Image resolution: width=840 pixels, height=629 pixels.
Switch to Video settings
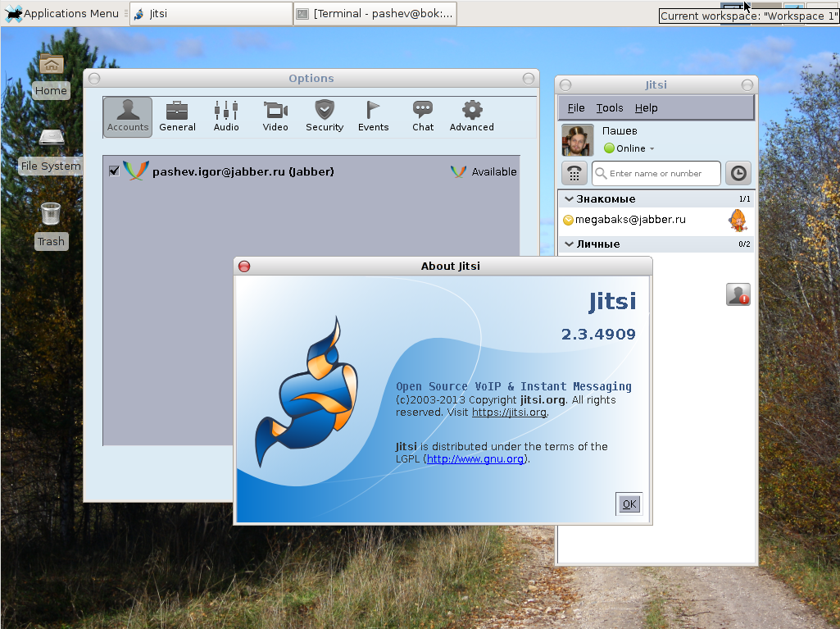pyautogui.click(x=275, y=117)
